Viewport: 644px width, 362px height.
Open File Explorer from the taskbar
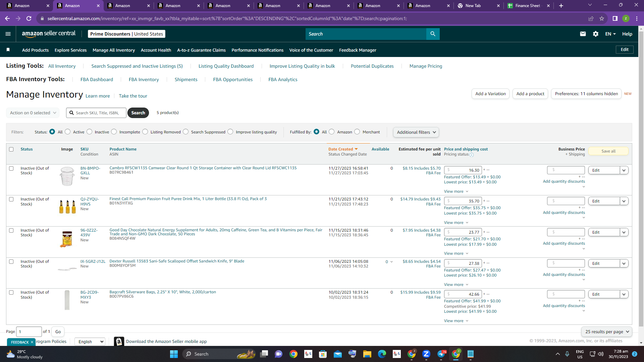pos(367,354)
